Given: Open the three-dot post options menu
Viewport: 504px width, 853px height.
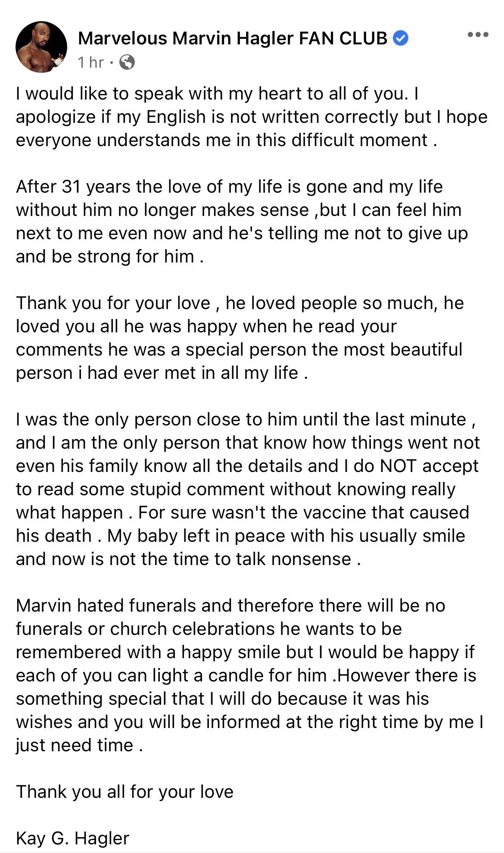Looking at the screenshot, I should tap(478, 35).
